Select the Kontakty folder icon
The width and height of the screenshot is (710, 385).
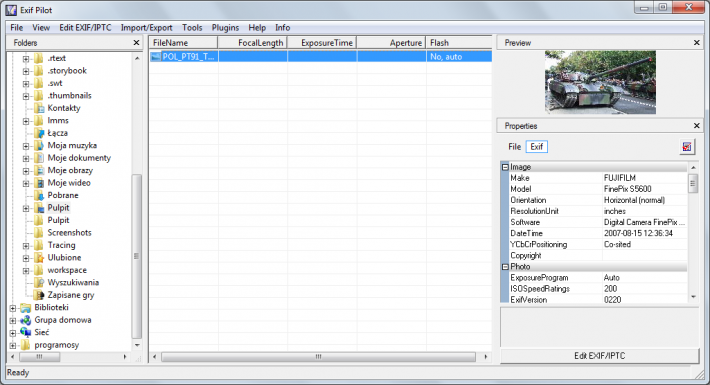click(39, 108)
